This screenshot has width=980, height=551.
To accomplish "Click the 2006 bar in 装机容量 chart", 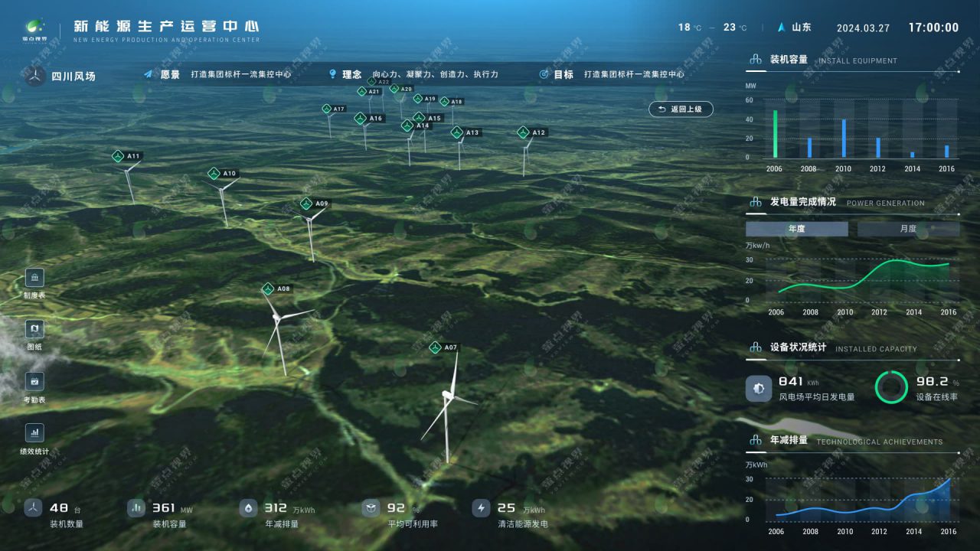I will [775, 134].
